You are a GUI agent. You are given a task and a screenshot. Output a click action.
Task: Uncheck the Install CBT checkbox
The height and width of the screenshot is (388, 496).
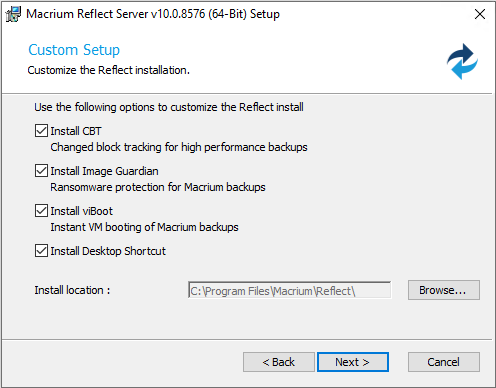[x=41, y=131]
